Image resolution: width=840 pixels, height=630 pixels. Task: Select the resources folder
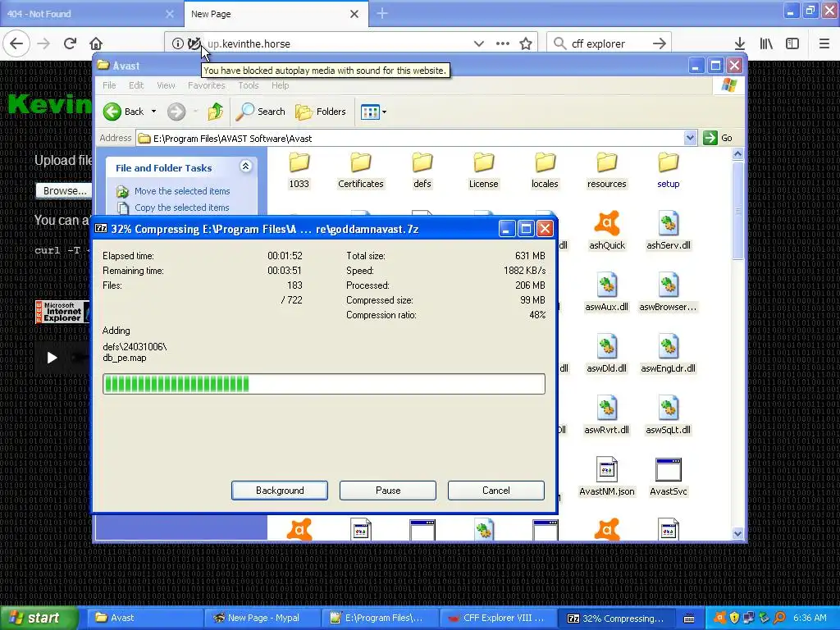(606, 171)
